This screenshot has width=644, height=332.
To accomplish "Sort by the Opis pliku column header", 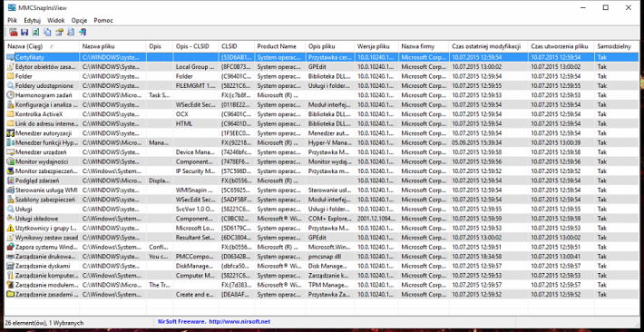I will pos(330,46).
